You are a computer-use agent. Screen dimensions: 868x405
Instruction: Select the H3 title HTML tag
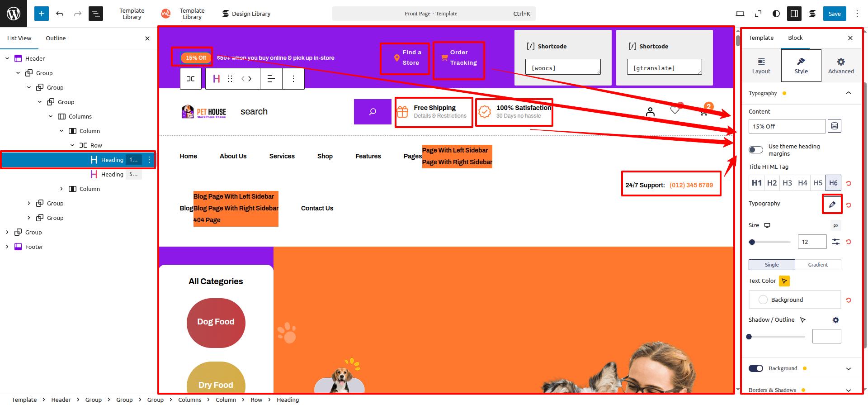click(x=787, y=183)
